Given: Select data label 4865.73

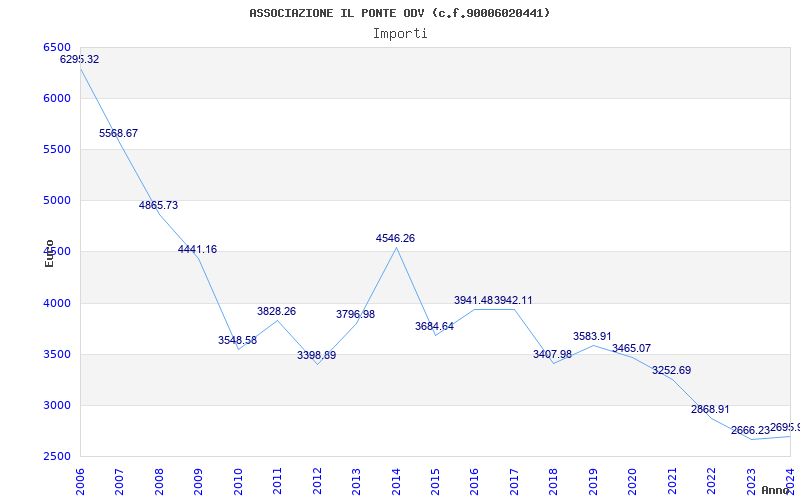Looking at the screenshot, I should coord(158,205).
